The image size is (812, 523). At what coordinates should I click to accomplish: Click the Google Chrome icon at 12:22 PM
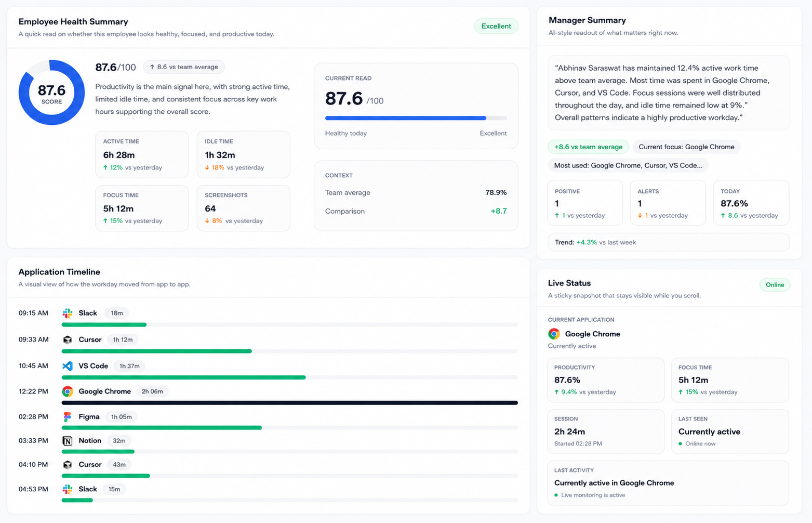tap(68, 391)
